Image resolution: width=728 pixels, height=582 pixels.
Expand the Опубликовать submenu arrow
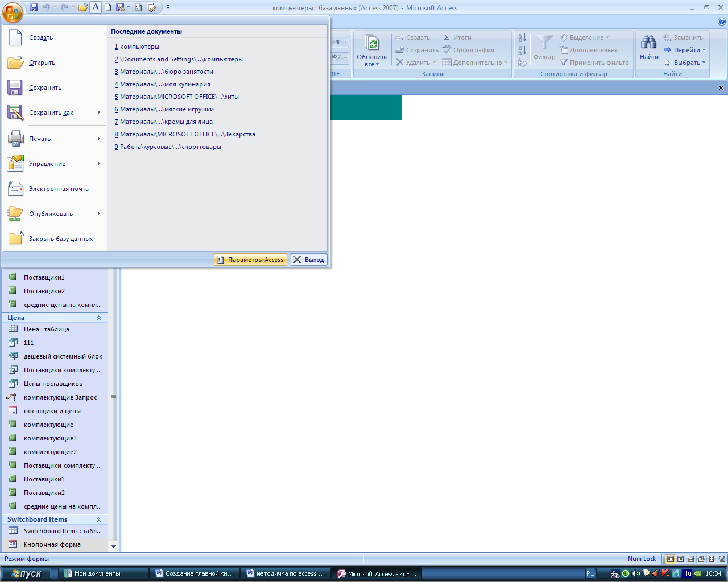pos(99,214)
